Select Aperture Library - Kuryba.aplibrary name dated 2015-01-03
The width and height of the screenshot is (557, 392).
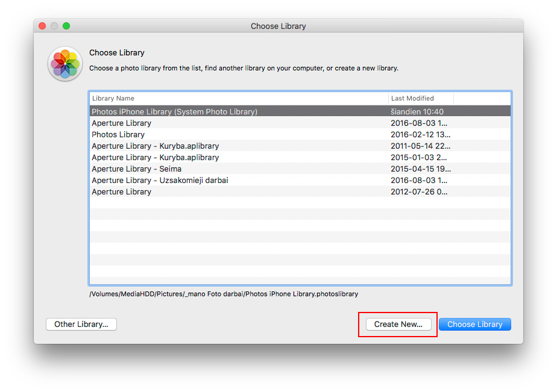[x=156, y=157]
